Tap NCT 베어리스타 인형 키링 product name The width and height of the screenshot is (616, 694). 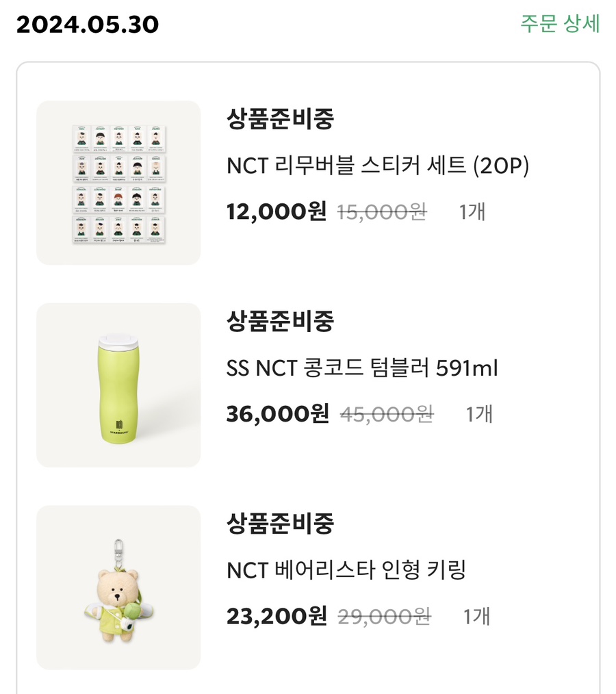coord(346,570)
